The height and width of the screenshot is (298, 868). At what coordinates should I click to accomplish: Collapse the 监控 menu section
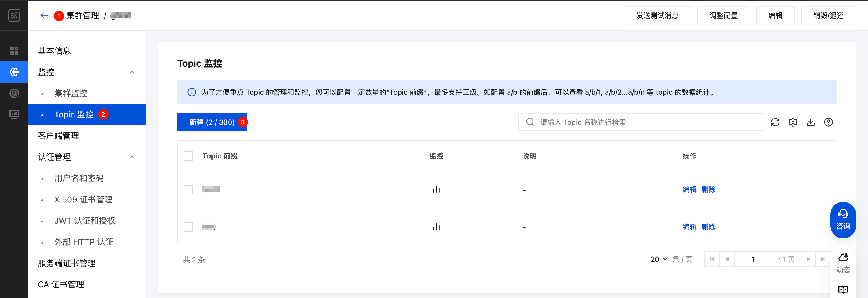[133, 72]
